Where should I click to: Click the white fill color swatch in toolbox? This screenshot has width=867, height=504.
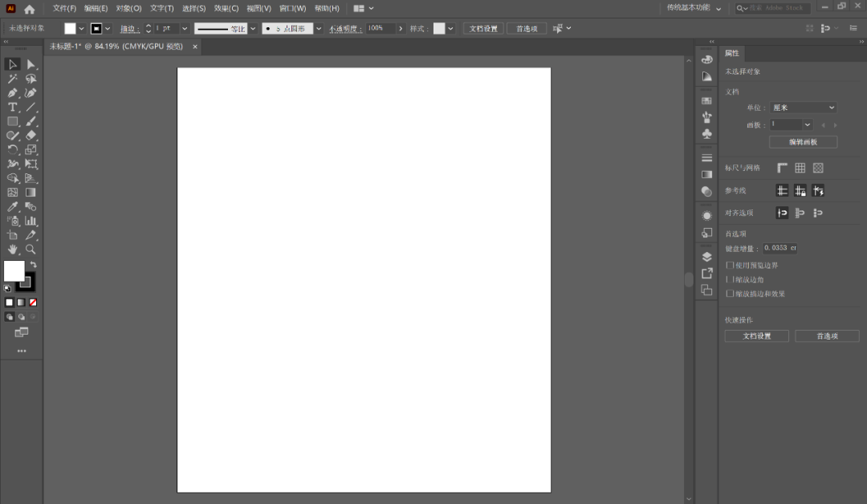coord(13,270)
